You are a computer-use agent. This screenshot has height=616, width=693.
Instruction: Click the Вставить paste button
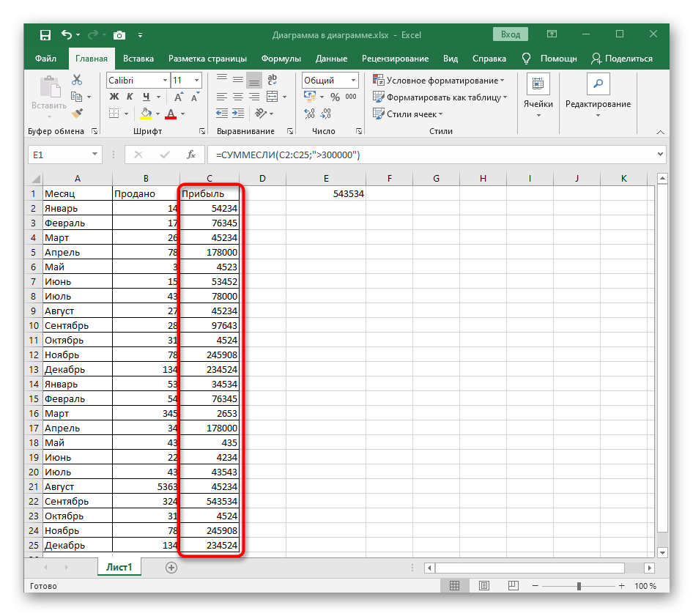pyautogui.click(x=49, y=97)
